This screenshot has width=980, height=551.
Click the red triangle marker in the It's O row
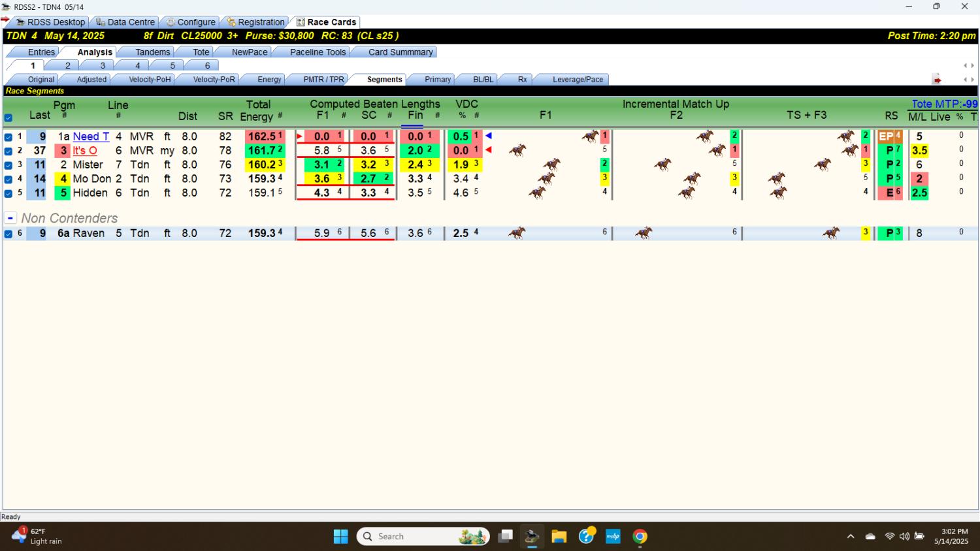click(x=488, y=150)
